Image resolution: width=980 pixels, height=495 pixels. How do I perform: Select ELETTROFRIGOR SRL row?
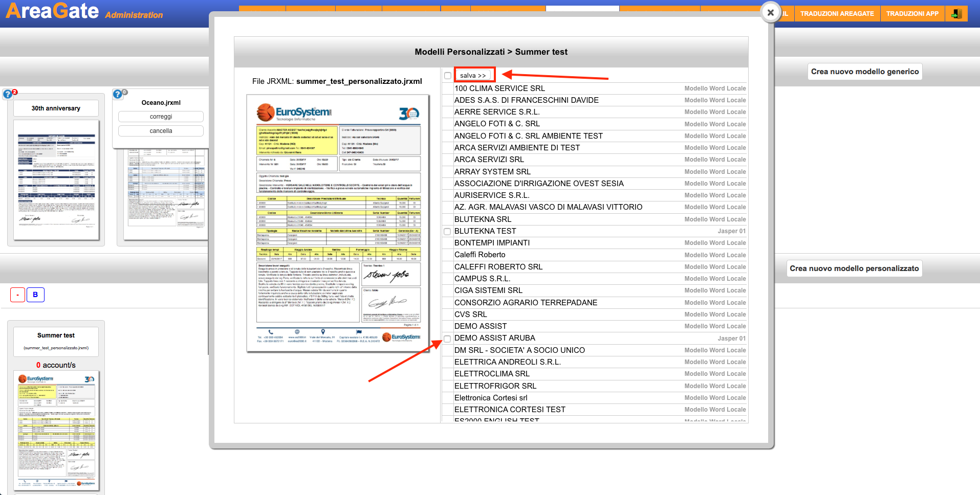coord(594,386)
